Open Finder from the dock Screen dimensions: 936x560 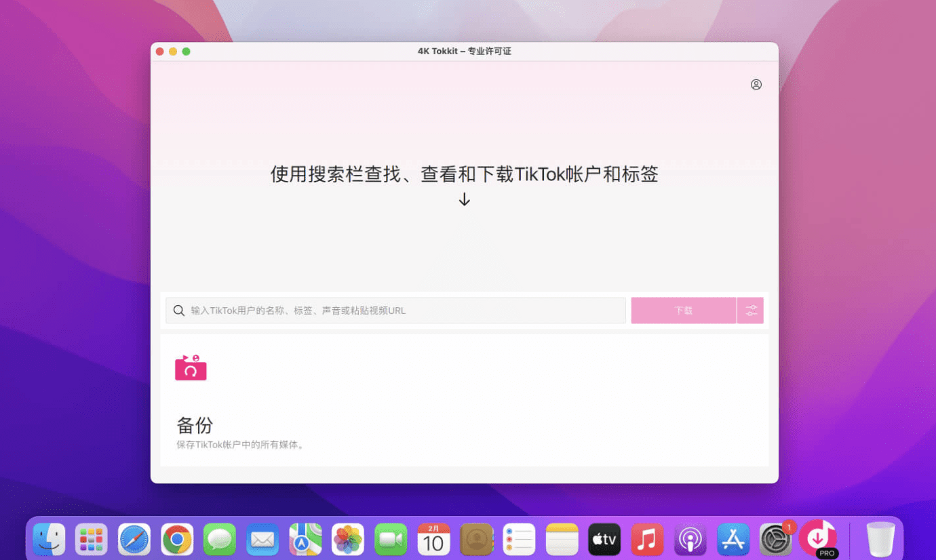49,540
